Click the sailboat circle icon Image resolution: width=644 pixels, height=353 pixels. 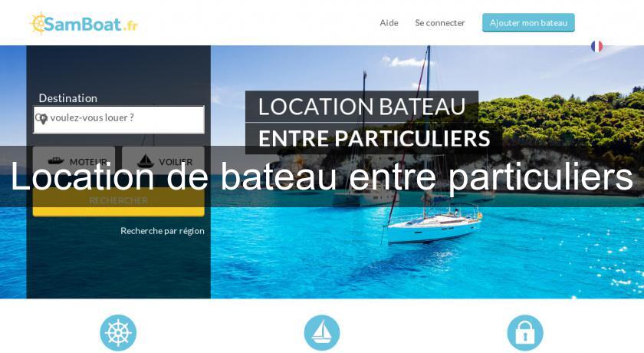coord(322,332)
